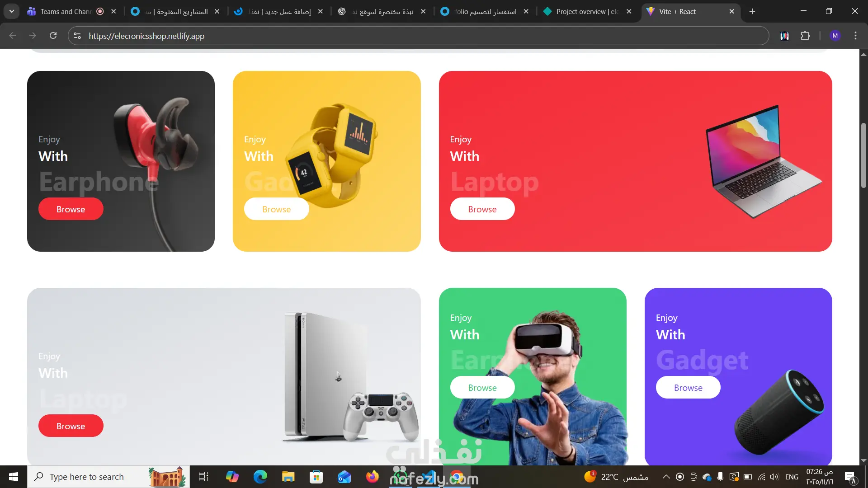Click the page vertical scrollbar thumb
The width and height of the screenshot is (868, 488).
[x=863, y=156]
